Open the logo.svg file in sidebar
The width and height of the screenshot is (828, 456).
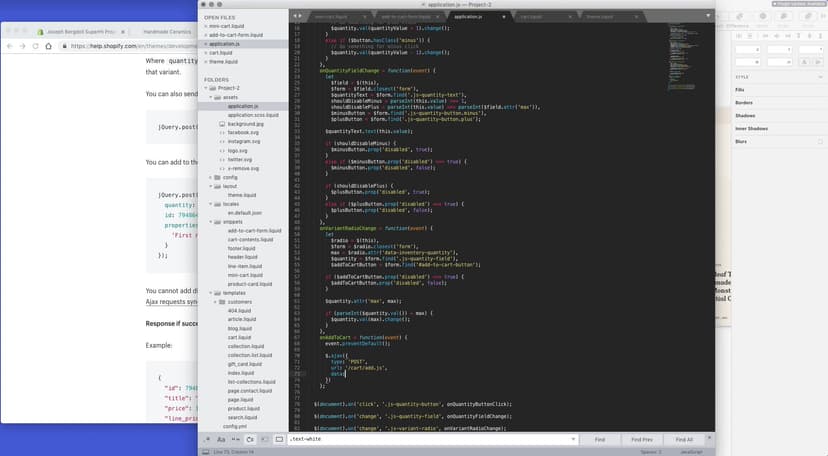(x=239, y=150)
